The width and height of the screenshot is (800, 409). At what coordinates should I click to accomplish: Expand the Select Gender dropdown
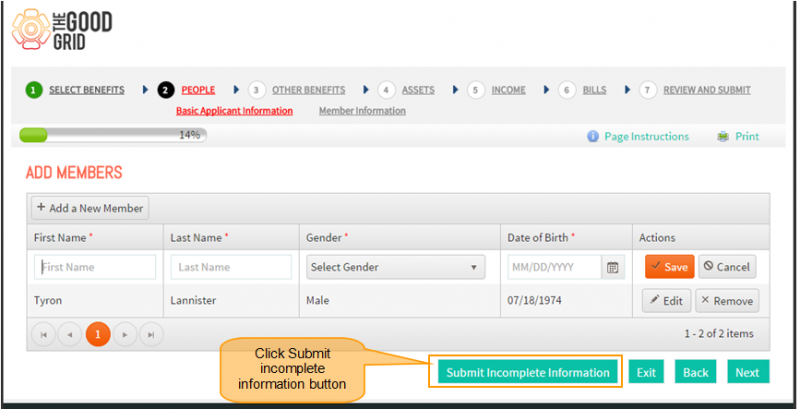click(x=395, y=267)
